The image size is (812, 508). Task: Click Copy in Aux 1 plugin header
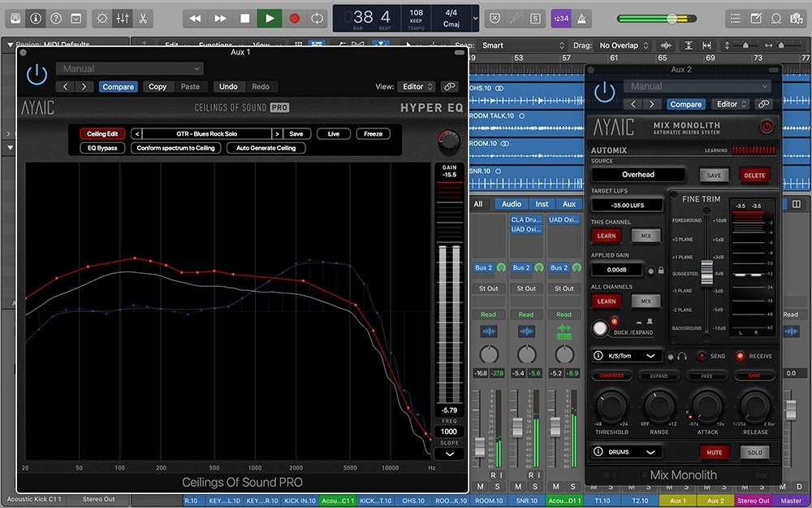[x=158, y=87]
